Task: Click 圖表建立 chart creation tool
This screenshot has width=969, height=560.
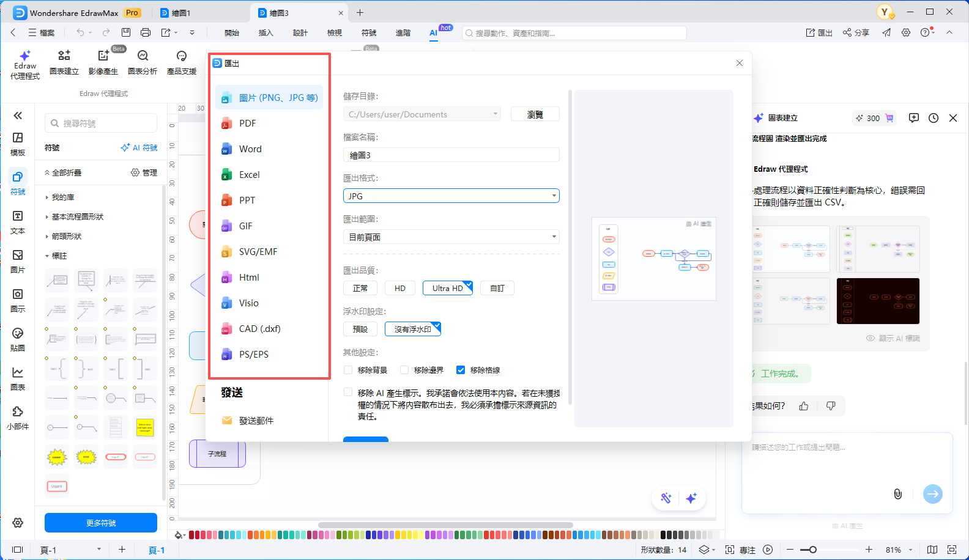Action: [x=64, y=63]
